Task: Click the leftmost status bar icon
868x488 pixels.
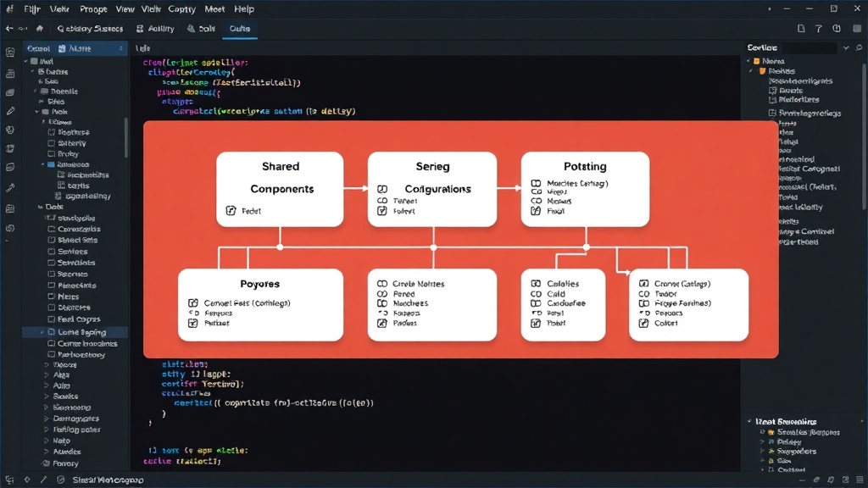Action: [9, 480]
